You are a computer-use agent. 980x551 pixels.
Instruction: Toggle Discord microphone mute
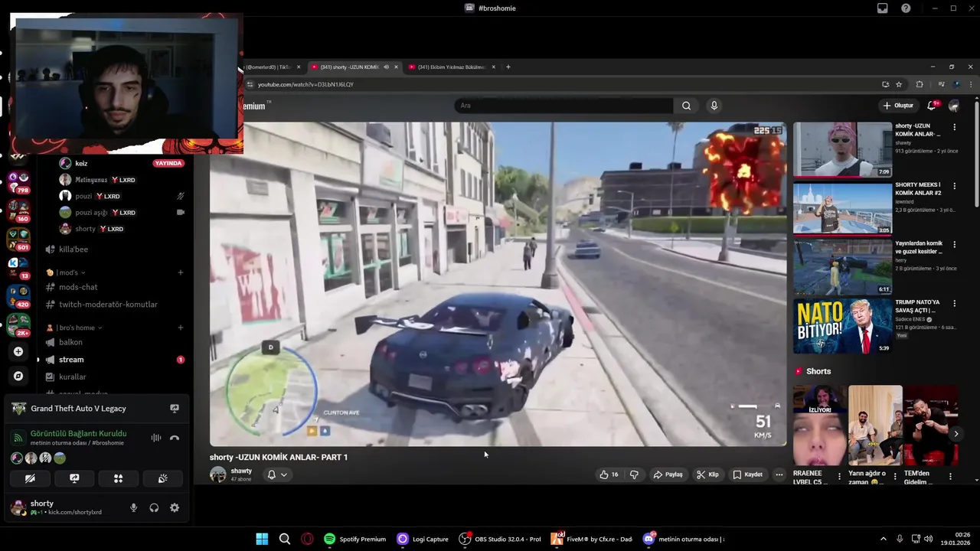[x=133, y=507]
